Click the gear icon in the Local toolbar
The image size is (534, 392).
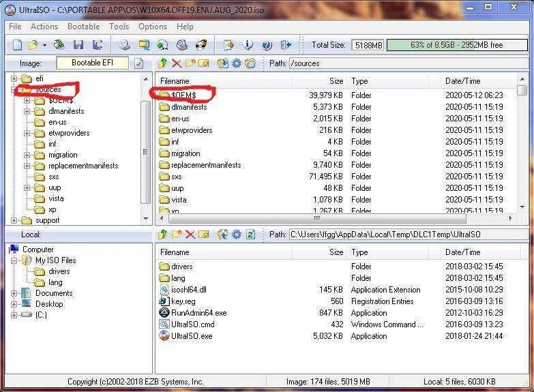coord(237,235)
